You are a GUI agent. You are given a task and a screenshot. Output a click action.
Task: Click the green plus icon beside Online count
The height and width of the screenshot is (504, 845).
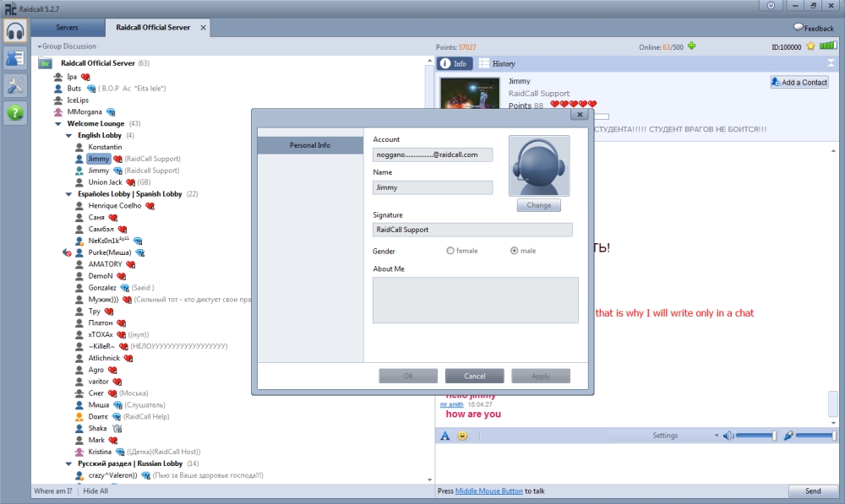693,46
